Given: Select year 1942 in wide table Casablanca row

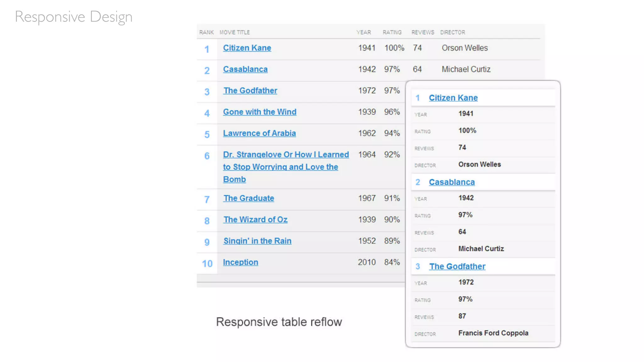Looking at the screenshot, I should (367, 69).
